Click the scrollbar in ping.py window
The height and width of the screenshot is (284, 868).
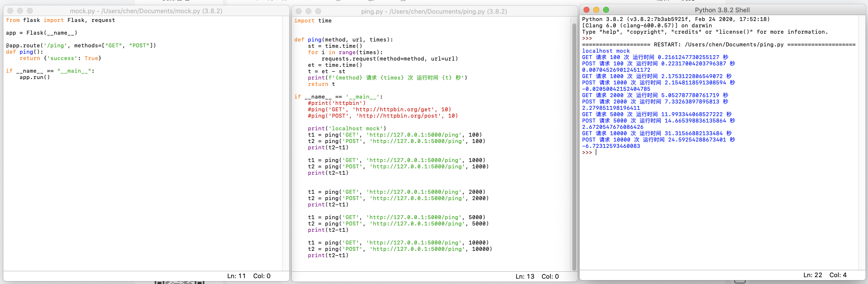pos(574,146)
